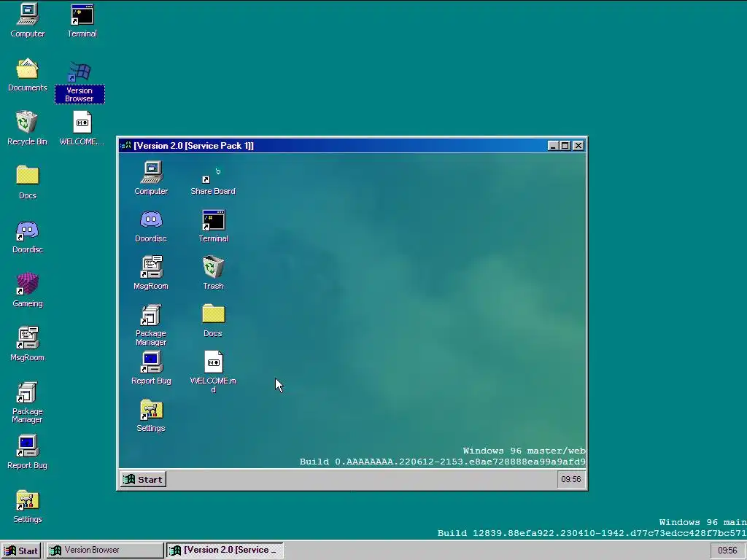This screenshot has height=560, width=747.
Task: Click the title bar icon of Version 2.0 window
Action: 125,146
